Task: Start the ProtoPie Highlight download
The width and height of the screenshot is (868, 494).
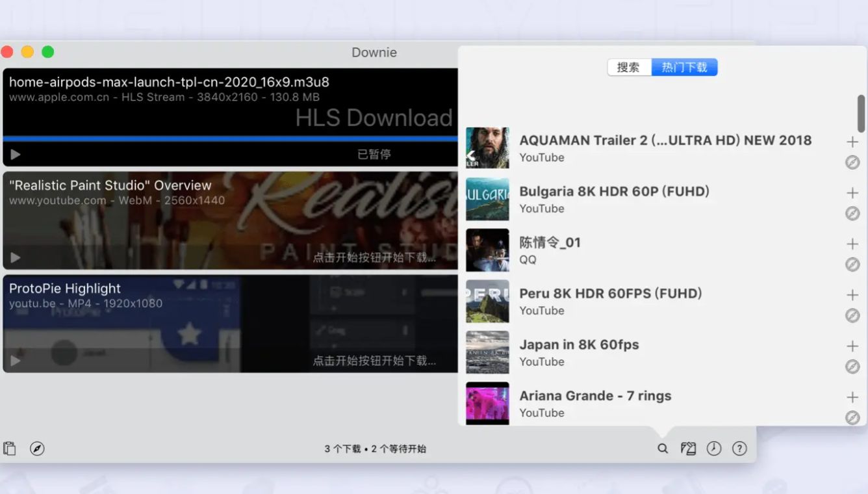Action: point(16,360)
